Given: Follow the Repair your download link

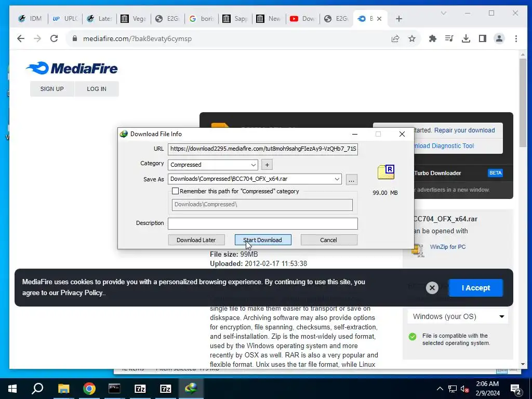Looking at the screenshot, I should [464, 130].
